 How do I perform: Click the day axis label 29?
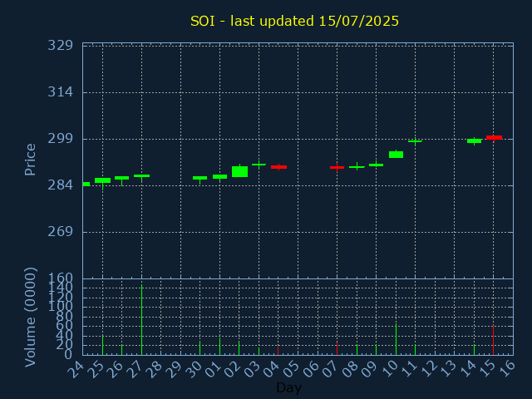[174, 369]
